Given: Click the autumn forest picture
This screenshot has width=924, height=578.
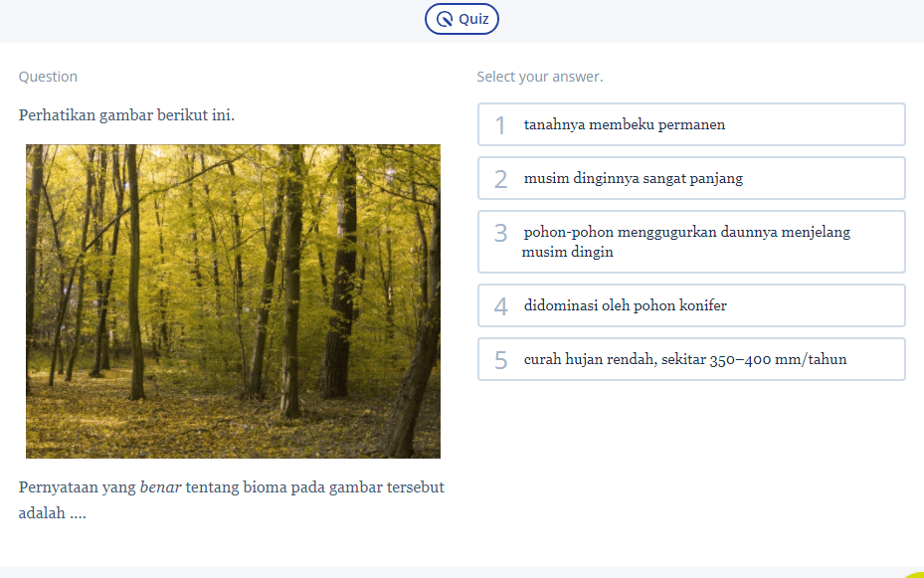Looking at the screenshot, I should (x=233, y=301).
